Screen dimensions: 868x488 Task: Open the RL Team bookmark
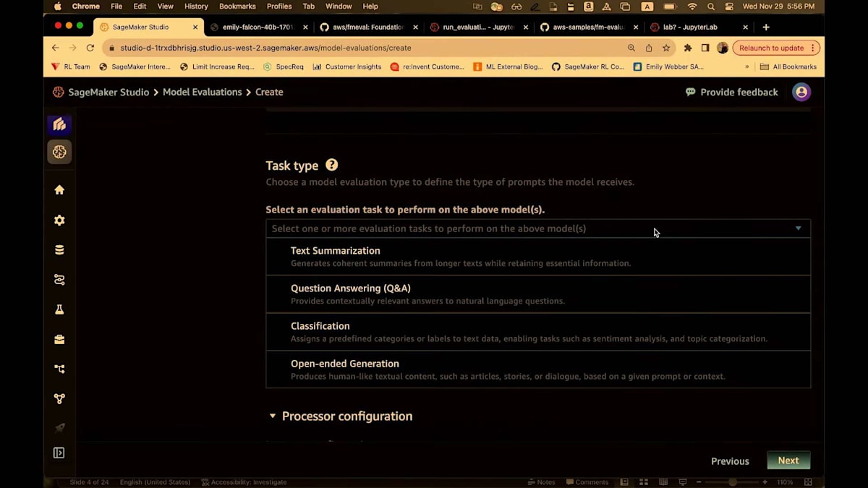(71, 67)
